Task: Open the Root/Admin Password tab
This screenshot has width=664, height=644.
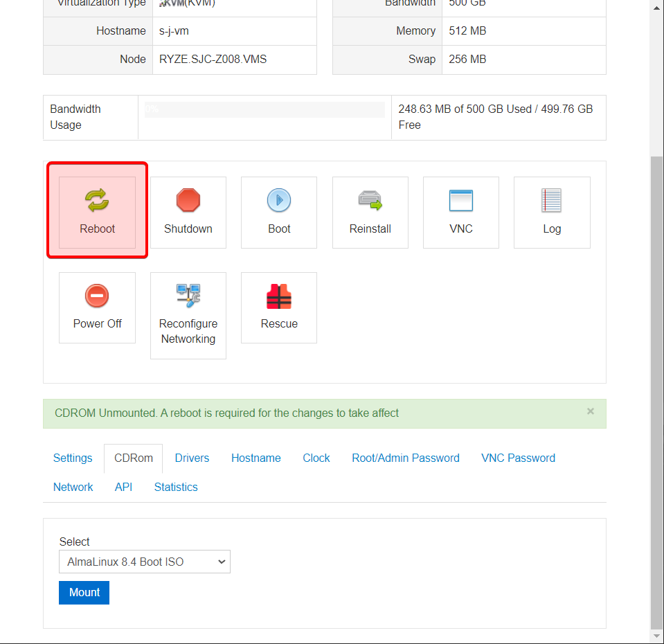Action: (x=405, y=458)
